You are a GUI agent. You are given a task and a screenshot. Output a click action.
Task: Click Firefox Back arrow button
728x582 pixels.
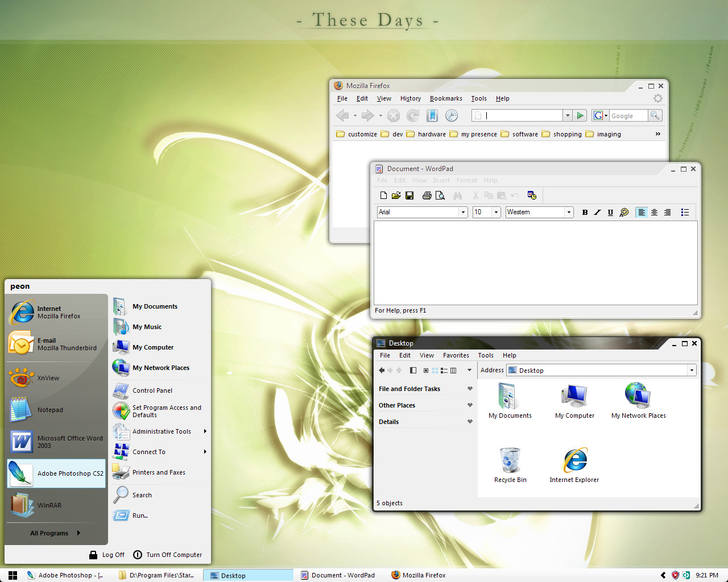pos(343,115)
